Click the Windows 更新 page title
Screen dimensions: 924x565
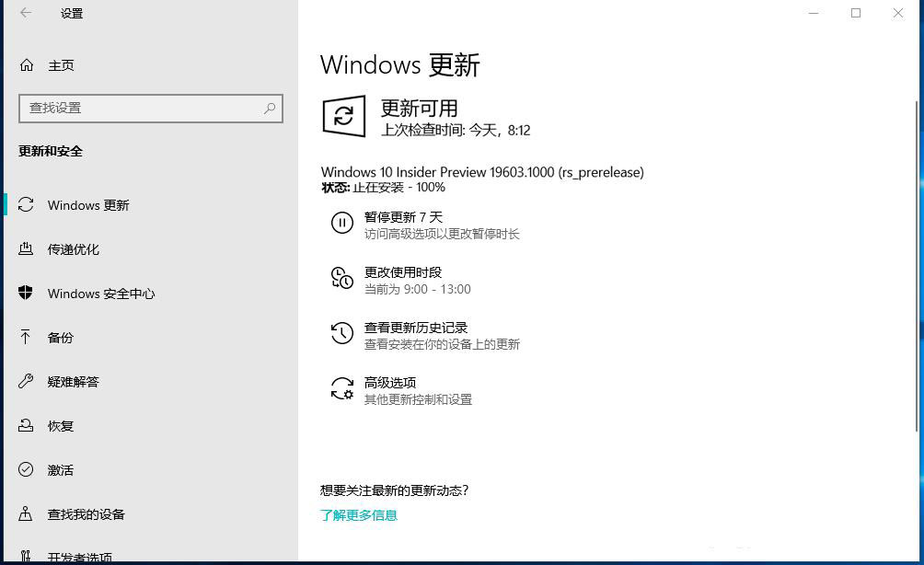[x=400, y=64]
